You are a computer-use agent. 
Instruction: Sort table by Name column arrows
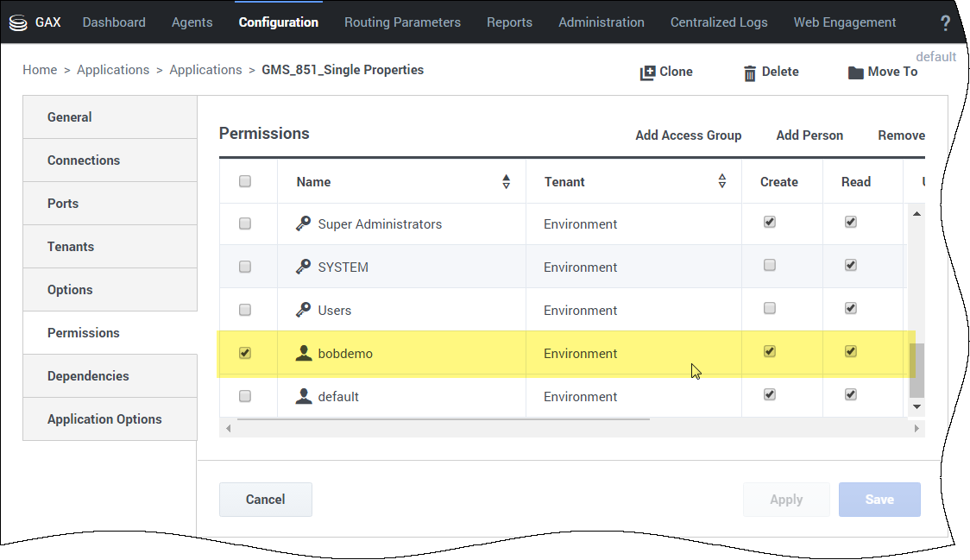506,181
